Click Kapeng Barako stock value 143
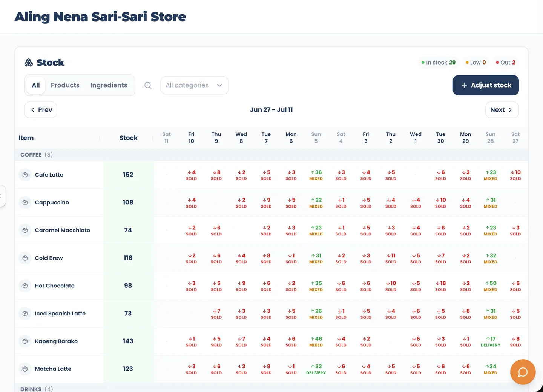The image size is (543, 392). (128, 341)
